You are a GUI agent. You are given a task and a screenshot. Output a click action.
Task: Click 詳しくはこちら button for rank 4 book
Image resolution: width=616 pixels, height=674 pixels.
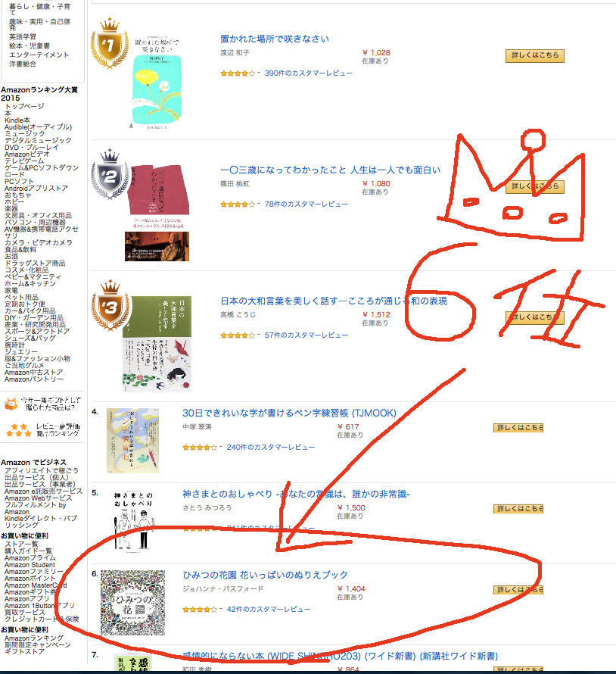click(x=518, y=428)
